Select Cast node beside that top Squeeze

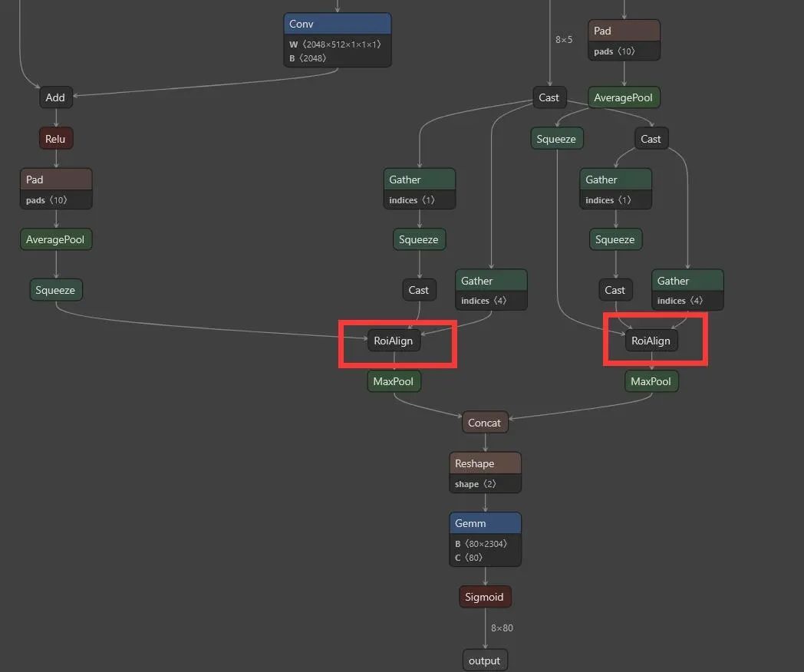point(651,139)
